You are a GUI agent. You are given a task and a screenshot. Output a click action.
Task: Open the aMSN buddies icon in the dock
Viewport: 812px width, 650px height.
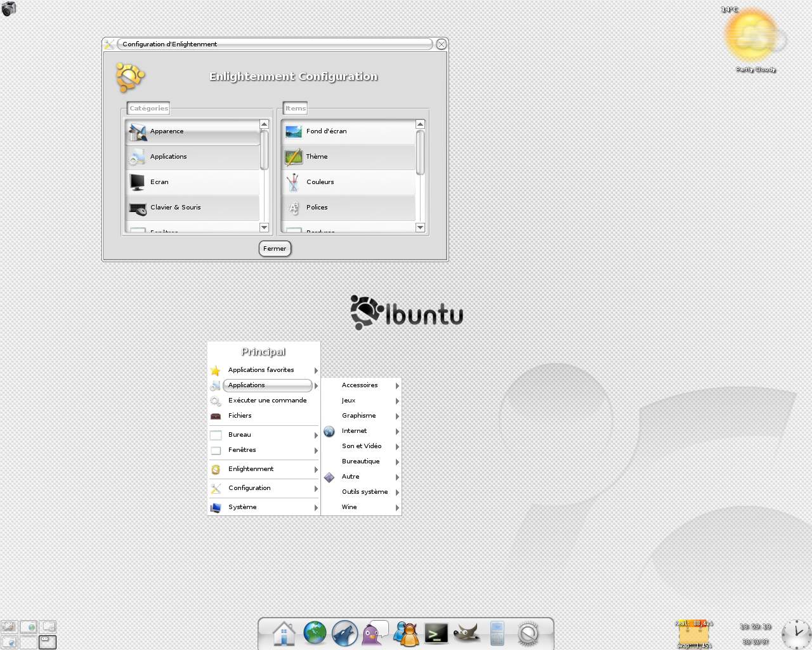click(407, 633)
